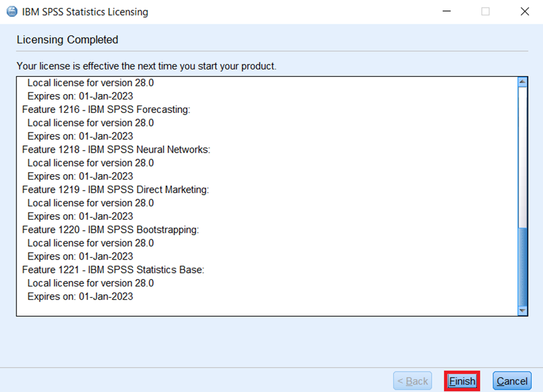The width and height of the screenshot is (543, 392).
Task: Close the Licensing window
Action: click(x=524, y=12)
